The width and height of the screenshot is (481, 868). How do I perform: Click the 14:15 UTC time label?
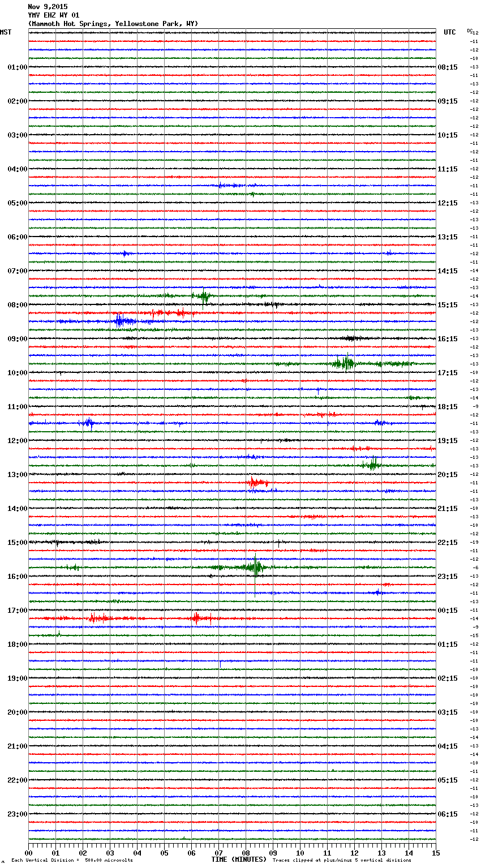pyautogui.click(x=448, y=271)
